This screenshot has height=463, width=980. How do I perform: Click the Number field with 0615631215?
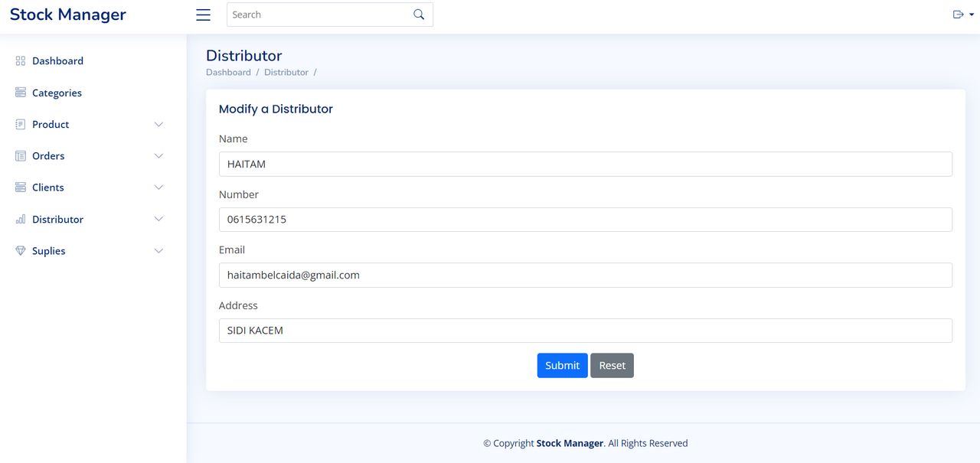point(586,220)
